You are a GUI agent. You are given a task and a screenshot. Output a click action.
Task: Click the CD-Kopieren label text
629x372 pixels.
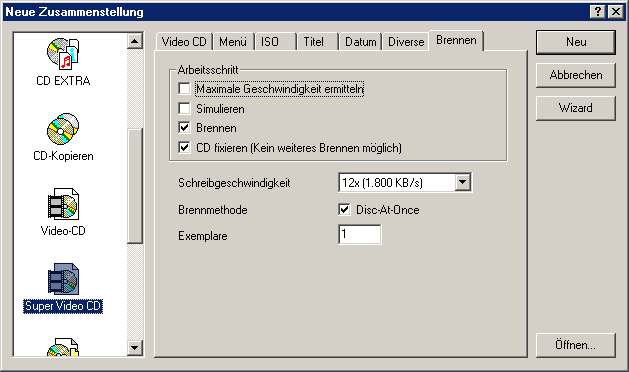click(63, 156)
